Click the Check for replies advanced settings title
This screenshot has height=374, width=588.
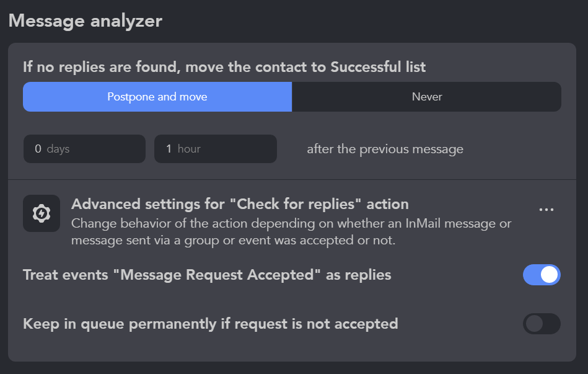[x=240, y=204]
